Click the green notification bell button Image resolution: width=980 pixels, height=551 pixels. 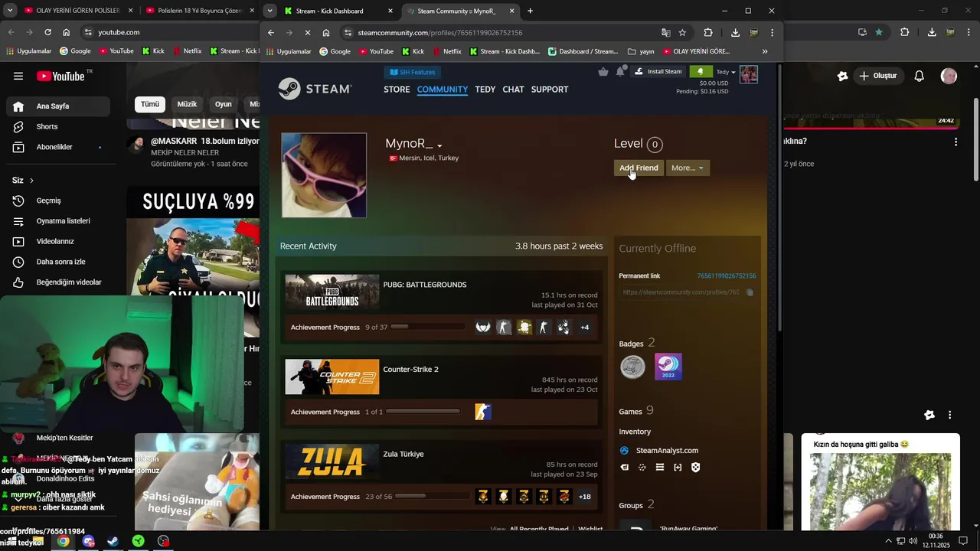[x=701, y=71]
